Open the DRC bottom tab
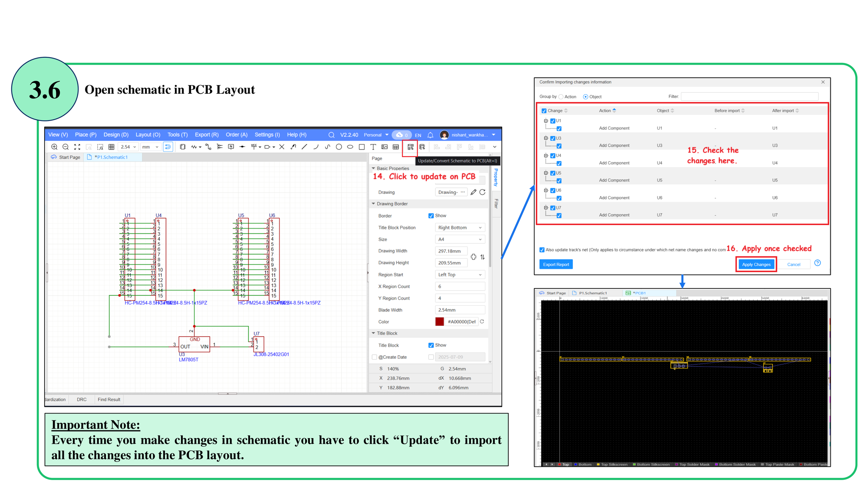The width and height of the screenshot is (868, 488). coord(82,400)
